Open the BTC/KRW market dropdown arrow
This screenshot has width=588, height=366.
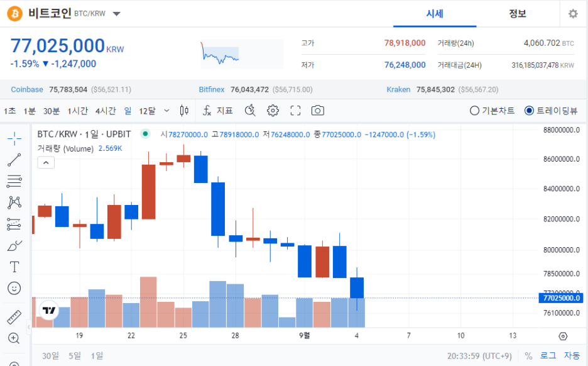point(117,14)
